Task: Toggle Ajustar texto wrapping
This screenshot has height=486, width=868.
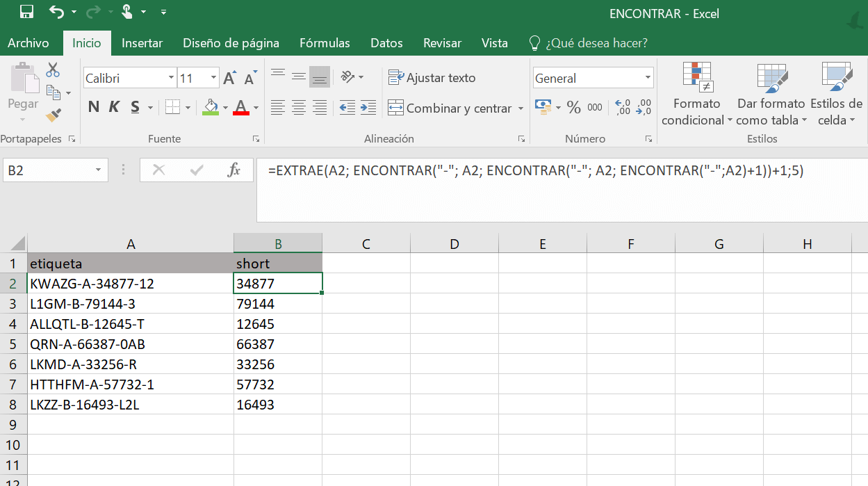Action: point(432,78)
